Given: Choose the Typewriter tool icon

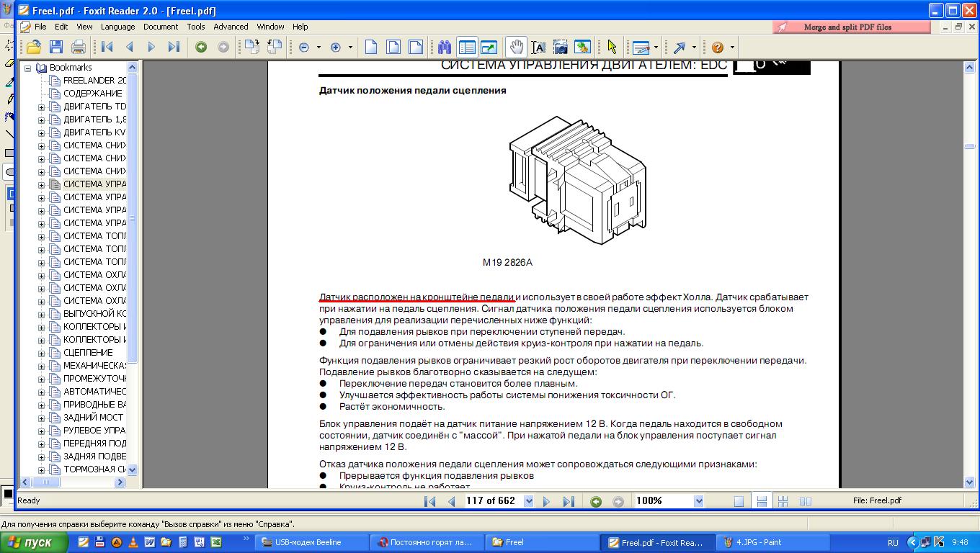Looking at the screenshot, I should (641, 48).
